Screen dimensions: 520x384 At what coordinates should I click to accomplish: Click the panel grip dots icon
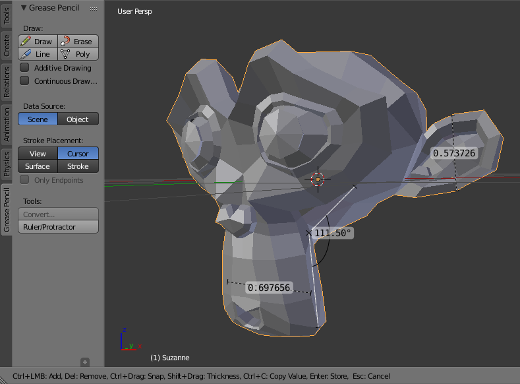[x=93, y=9]
